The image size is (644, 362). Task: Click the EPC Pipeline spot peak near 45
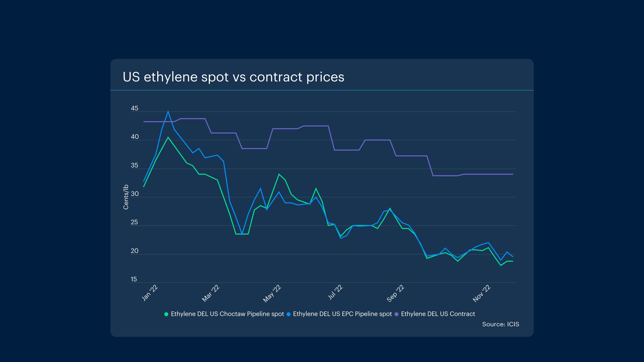point(168,112)
